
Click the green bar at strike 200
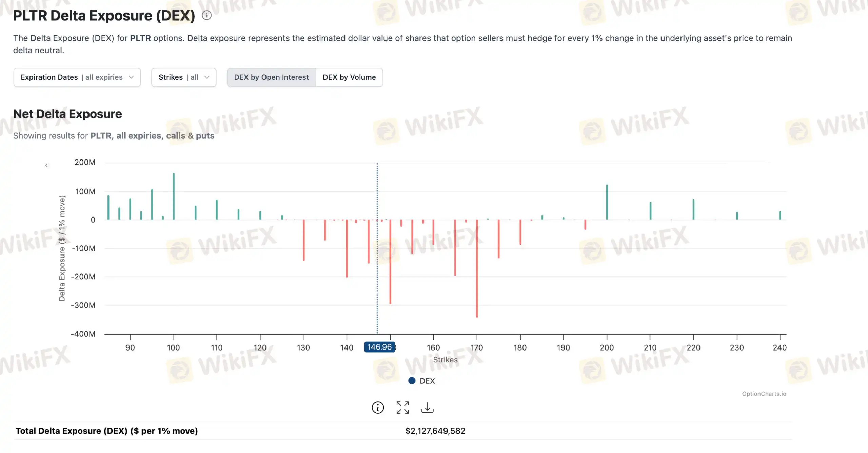[x=607, y=202]
